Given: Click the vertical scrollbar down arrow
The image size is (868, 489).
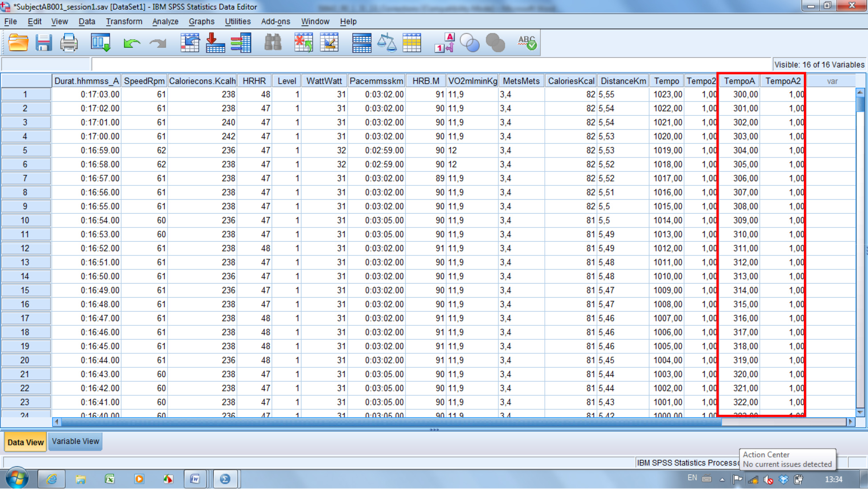Looking at the screenshot, I should (860, 412).
